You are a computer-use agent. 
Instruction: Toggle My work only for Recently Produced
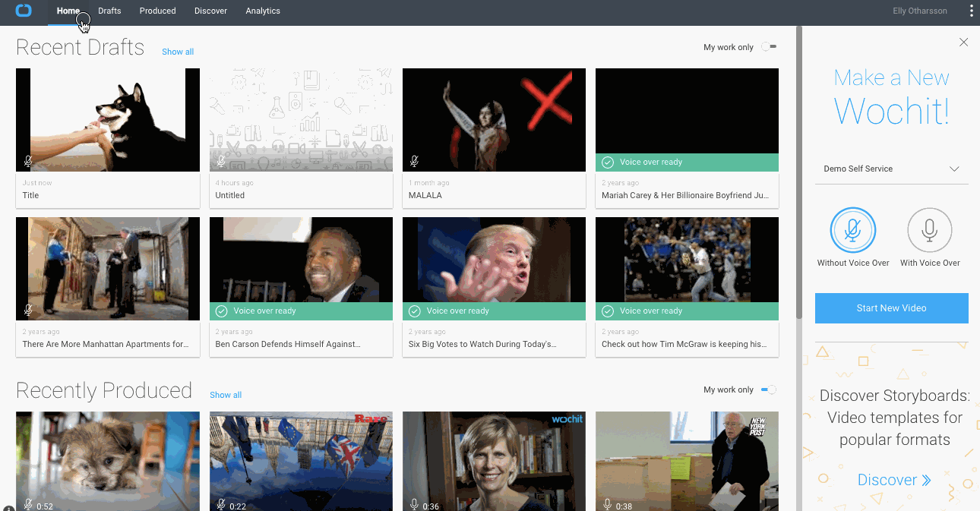769,390
